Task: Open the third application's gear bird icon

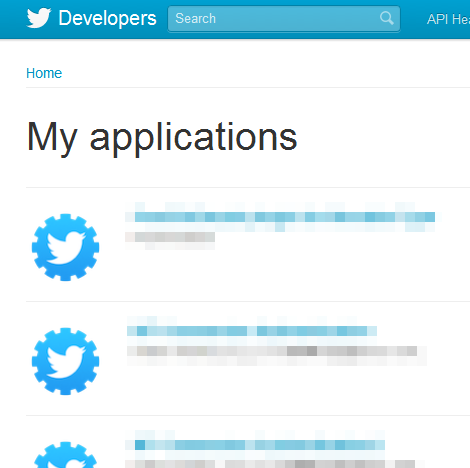Action: pyautogui.click(x=65, y=455)
